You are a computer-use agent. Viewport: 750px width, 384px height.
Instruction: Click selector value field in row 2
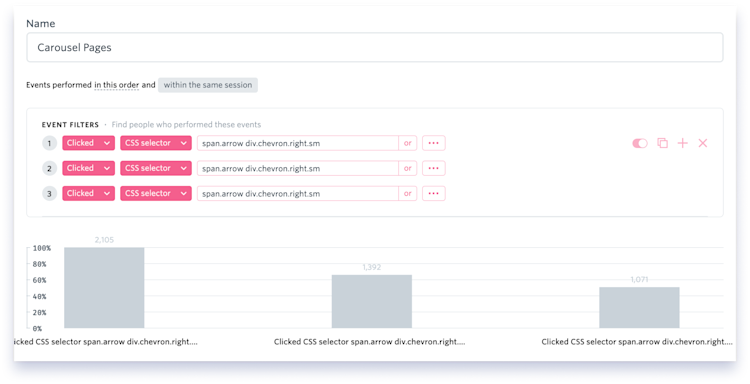pos(298,168)
